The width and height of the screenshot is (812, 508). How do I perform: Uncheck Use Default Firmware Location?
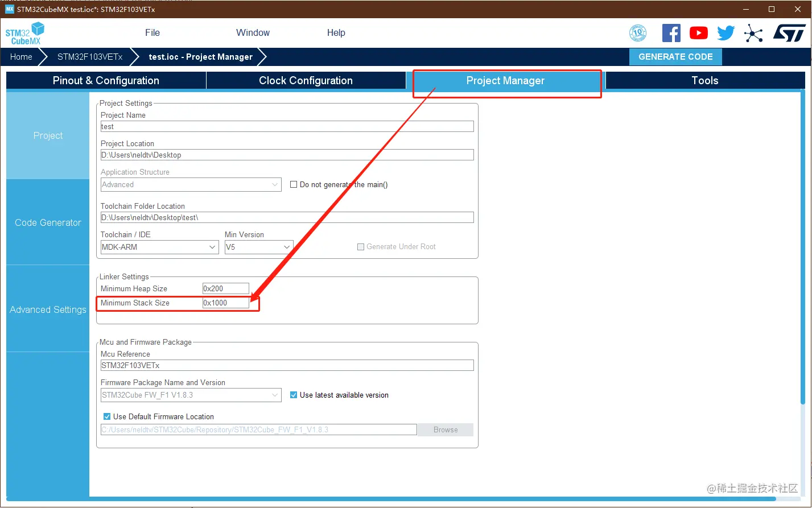click(107, 416)
